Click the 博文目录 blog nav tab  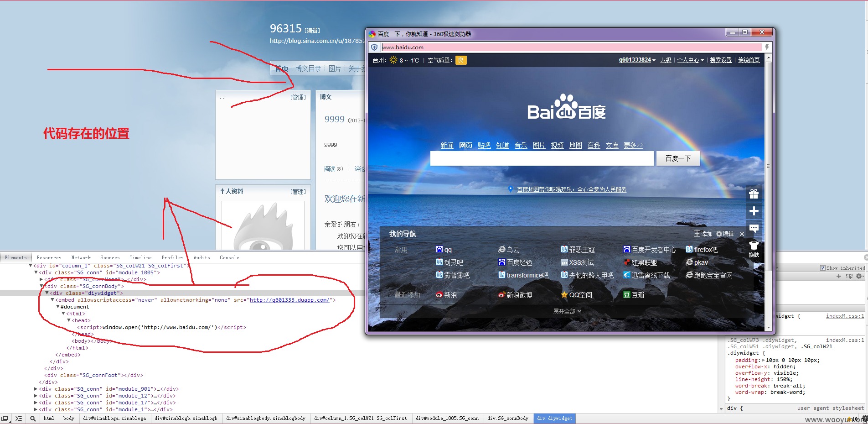click(x=308, y=68)
